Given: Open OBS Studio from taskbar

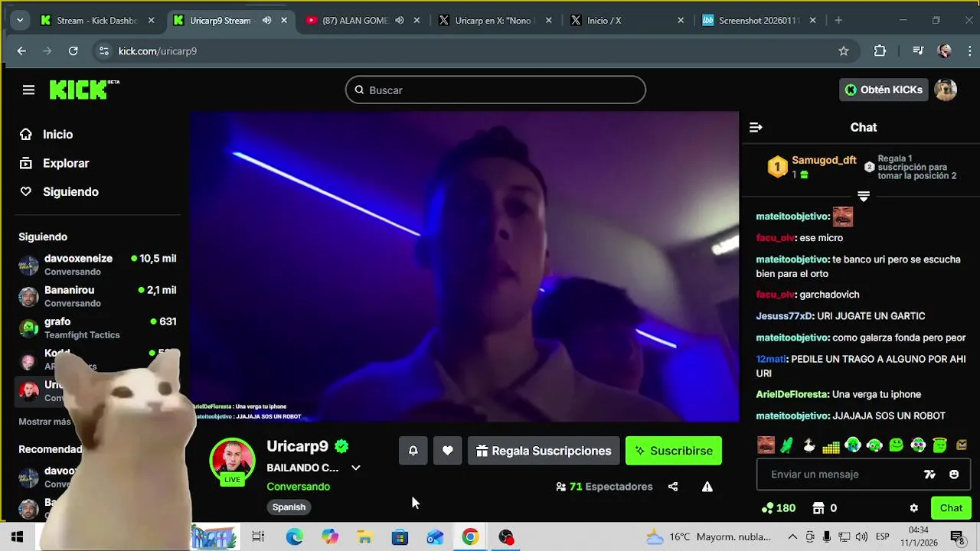Looking at the screenshot, I should [506, 537].
